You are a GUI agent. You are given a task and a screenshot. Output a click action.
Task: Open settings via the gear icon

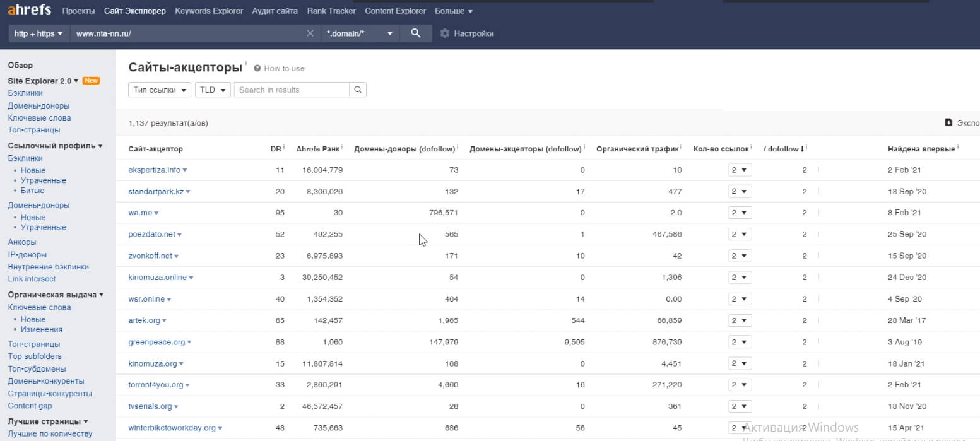point(444,33)
